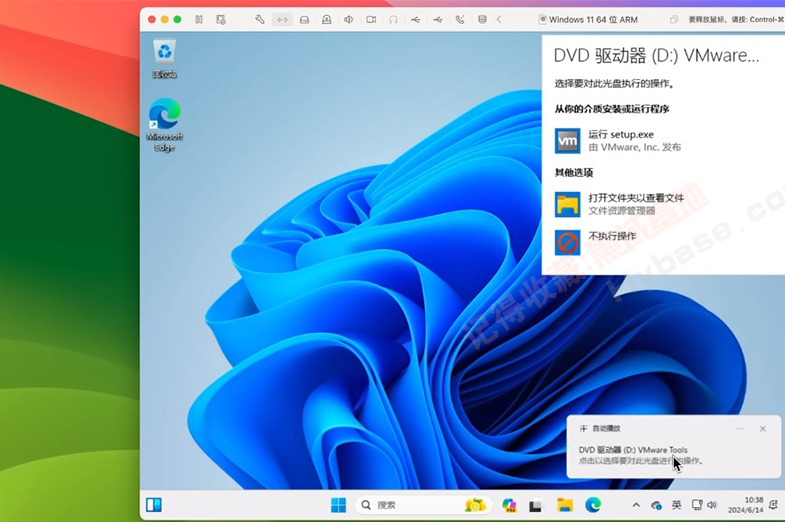Viewport: 785px width, 522px height.
Task: Click the phone device icon in toolbar
Action: tap(460, 20)
